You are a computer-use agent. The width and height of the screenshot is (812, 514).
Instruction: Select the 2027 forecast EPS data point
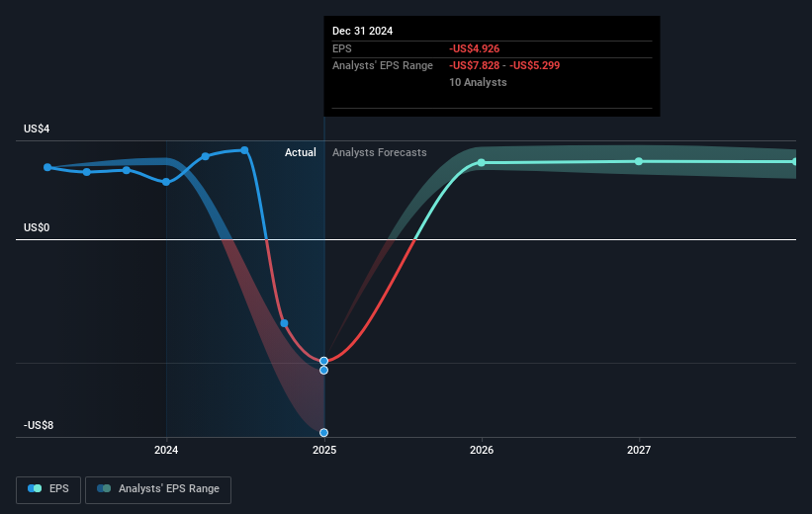(x=639, y=161)
